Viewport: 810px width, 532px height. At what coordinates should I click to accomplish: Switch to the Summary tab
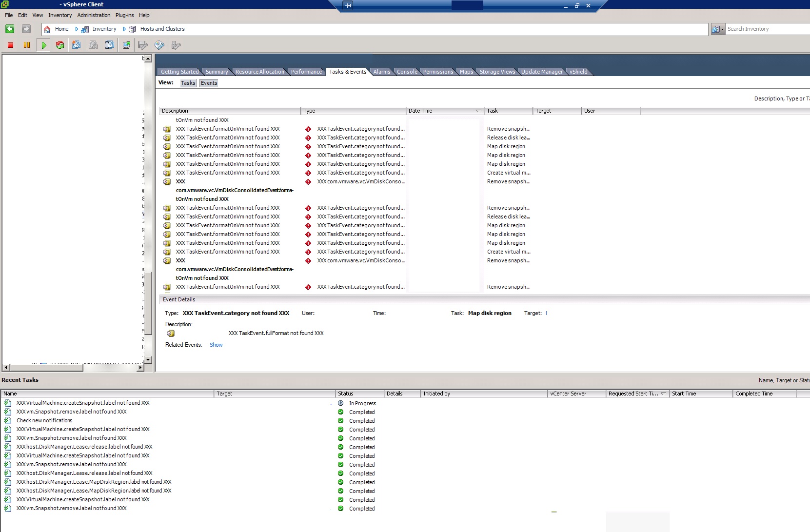click(x=217, y=72)
